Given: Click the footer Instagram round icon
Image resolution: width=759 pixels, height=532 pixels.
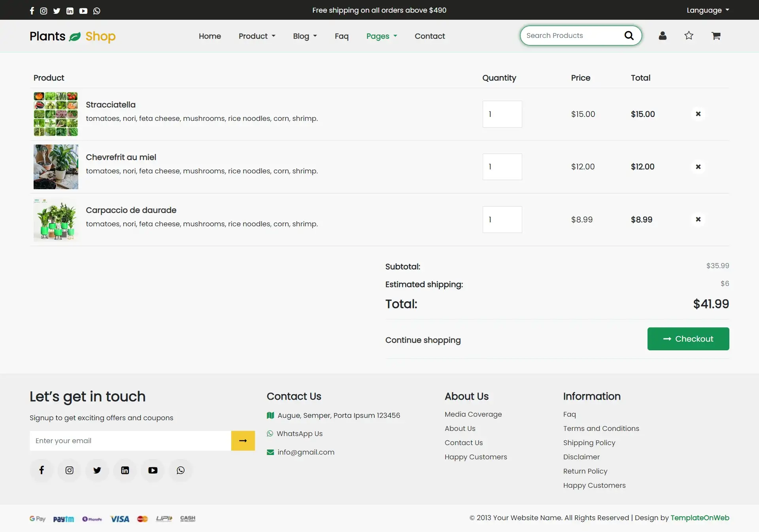Looking at the screenshot, I should tap(69, 470).
